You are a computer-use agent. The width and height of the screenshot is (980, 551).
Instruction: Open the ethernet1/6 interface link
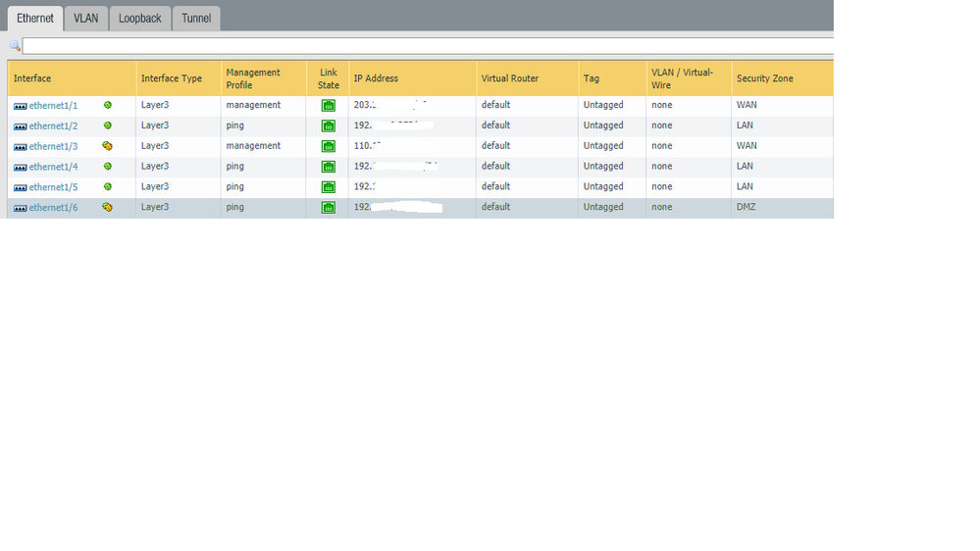pos(53,208)
